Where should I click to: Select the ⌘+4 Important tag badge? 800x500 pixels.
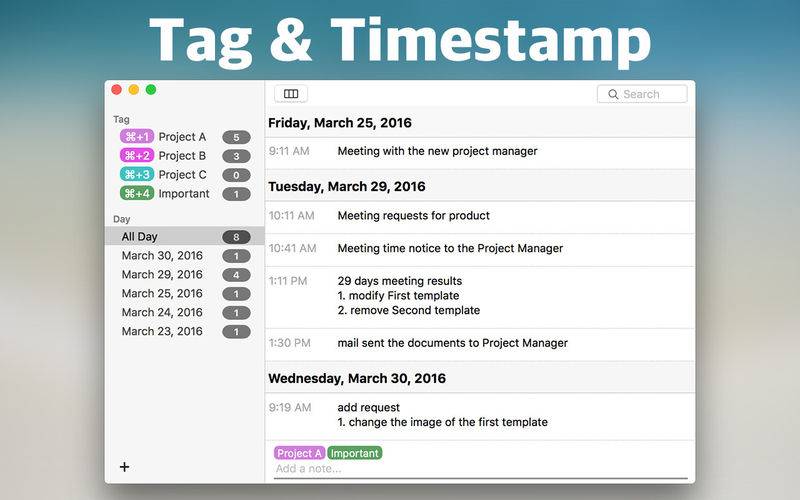(137, 193)
